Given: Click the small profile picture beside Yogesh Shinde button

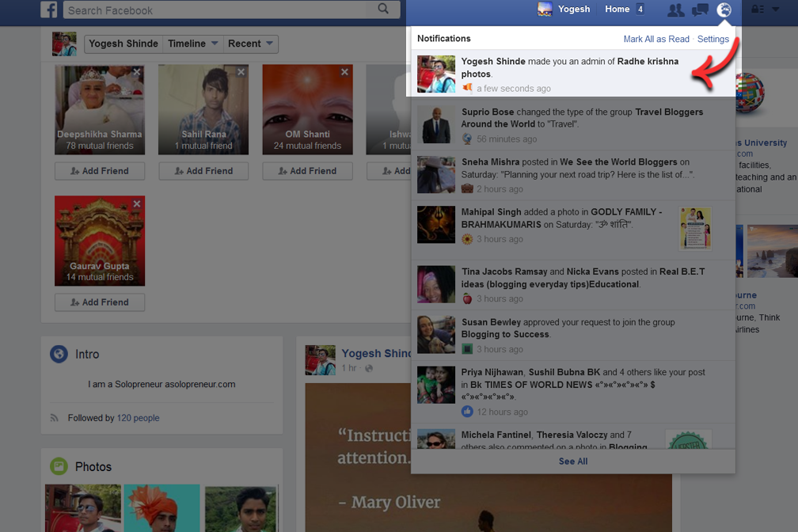Looking at the screenshot, I should 64,44.
